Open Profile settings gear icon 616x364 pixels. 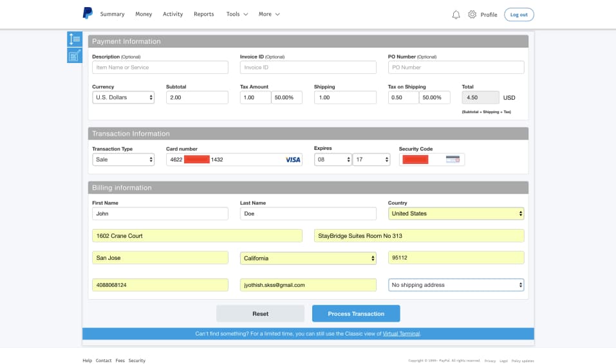point(472,14)
